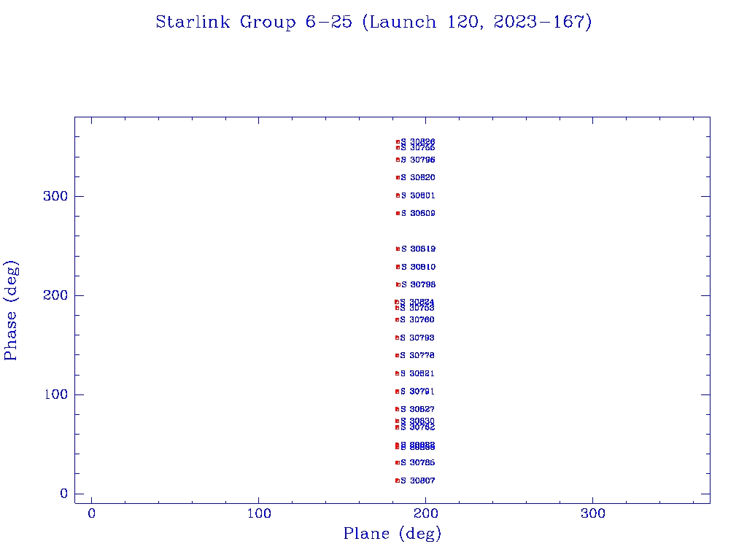Select the red marker for S 30796

tap(398, 160)
